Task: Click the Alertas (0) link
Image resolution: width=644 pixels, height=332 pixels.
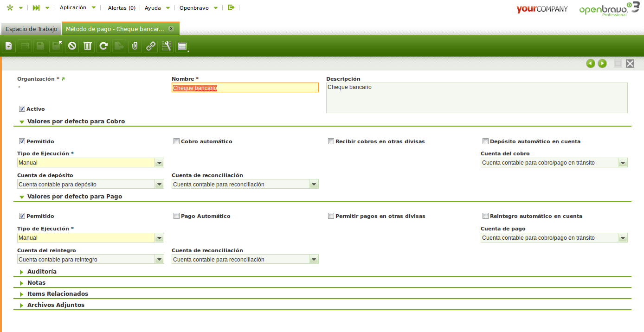Action: tap(122, 8)
